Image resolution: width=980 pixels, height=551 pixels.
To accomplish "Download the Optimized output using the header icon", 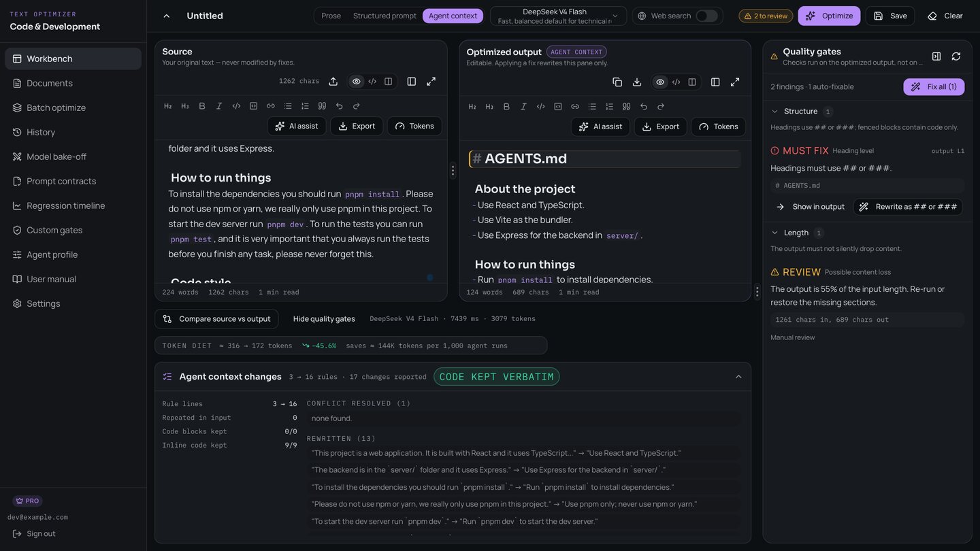I will pyautogui.click(x=637, y=82).
